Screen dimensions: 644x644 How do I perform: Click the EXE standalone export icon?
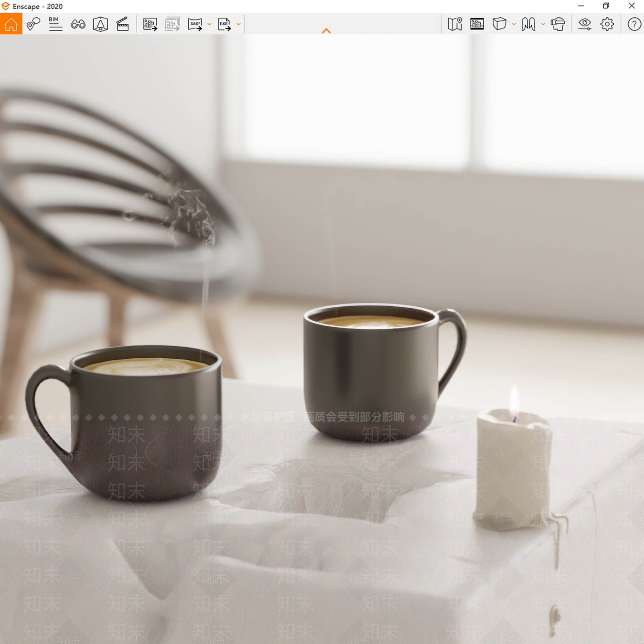pyautogui.click(x=224, y=24)
